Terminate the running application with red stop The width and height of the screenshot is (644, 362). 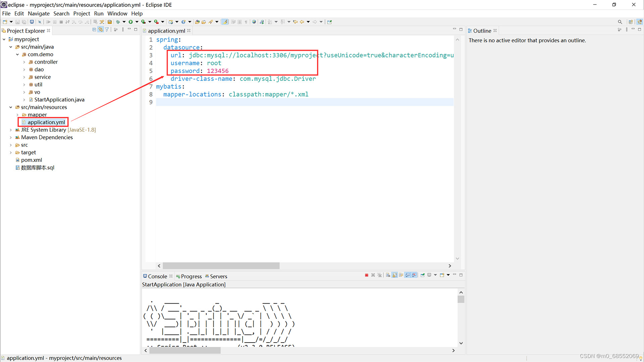pyautogui.click(x=367, y=275)
